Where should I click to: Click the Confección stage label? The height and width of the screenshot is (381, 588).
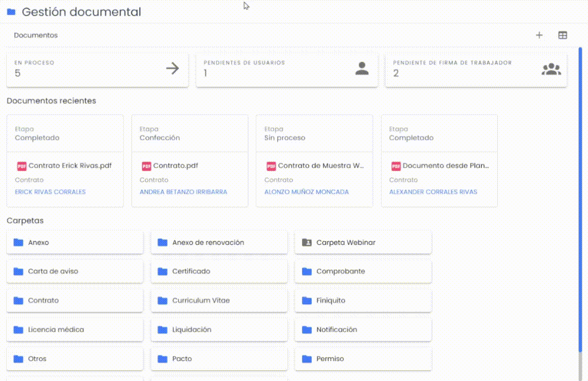tap(160, 138)
